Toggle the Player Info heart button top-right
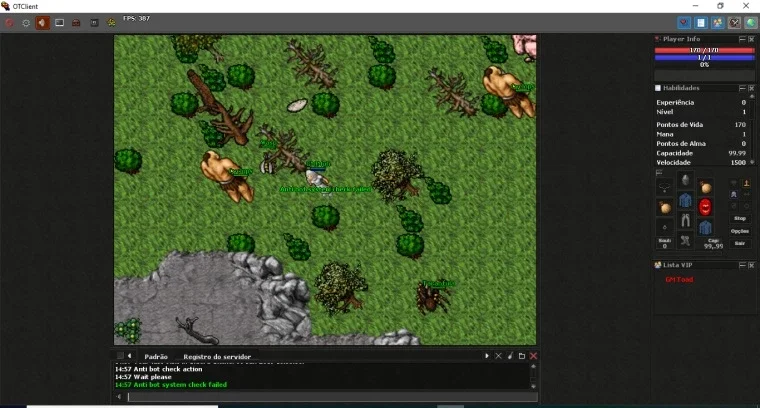 (684, 22)
